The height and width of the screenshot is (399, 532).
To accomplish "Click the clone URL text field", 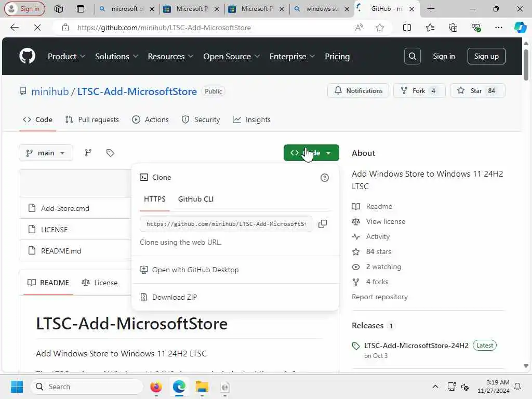I will (x=226, y=224).
